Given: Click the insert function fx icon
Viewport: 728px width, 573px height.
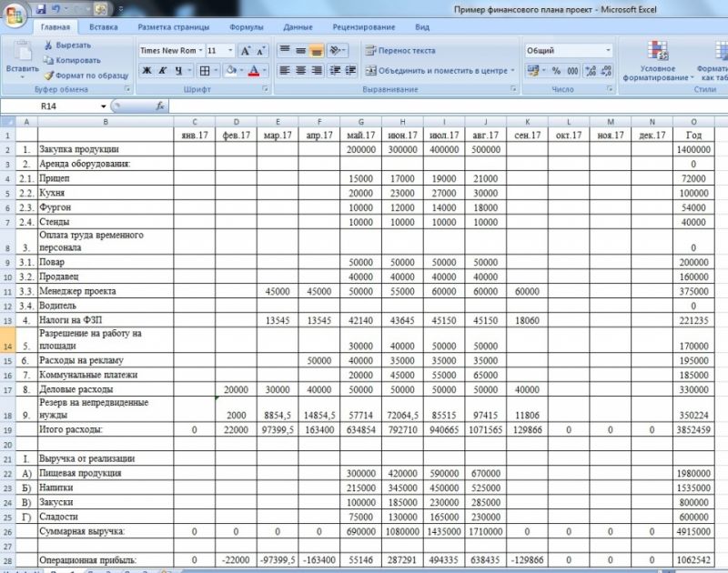Looking at the screenshot, I should point(160,106).
